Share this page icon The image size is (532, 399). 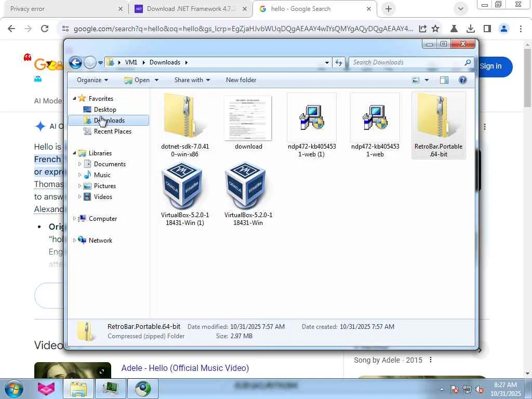(422, 29)
